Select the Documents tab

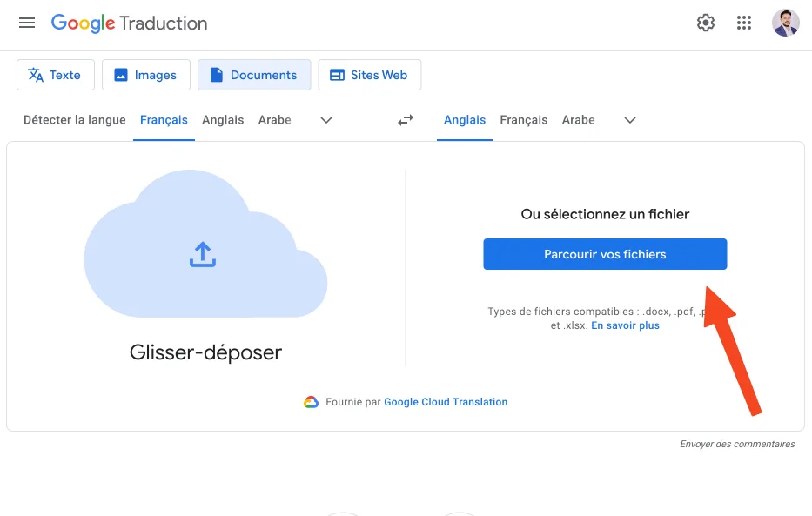click(254, 75)
